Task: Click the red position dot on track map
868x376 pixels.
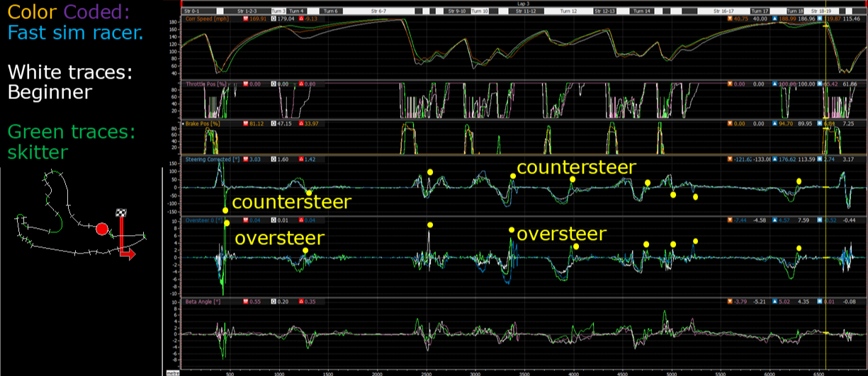Action: 102,229
